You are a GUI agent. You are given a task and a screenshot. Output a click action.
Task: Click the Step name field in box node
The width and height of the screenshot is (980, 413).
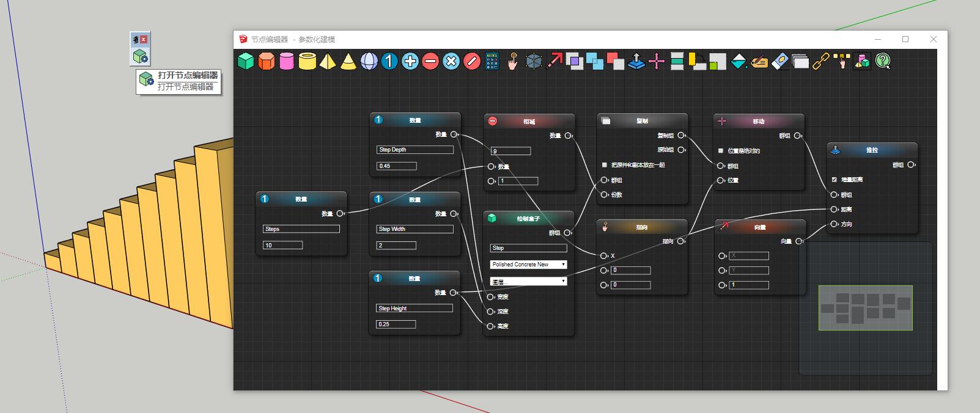coord(529,248)
